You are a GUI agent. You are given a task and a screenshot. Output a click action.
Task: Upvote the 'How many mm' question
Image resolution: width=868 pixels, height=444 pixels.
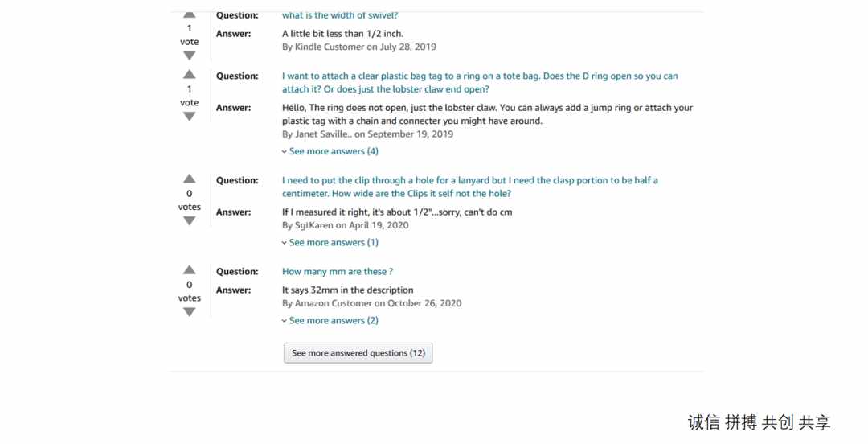(190, 270)
